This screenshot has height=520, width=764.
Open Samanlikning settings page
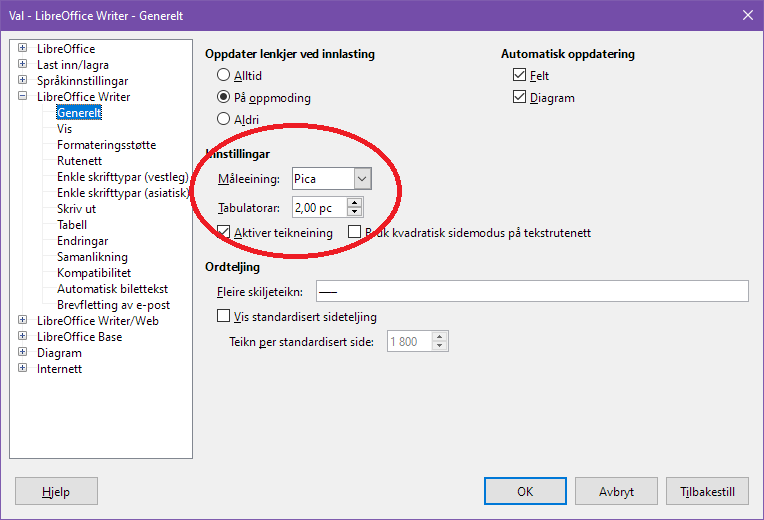[92, 257]
